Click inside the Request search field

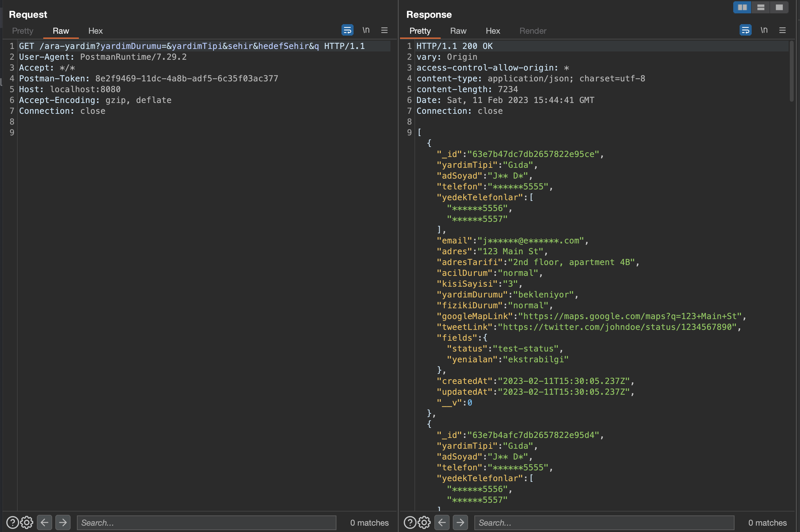click(206, 522)
